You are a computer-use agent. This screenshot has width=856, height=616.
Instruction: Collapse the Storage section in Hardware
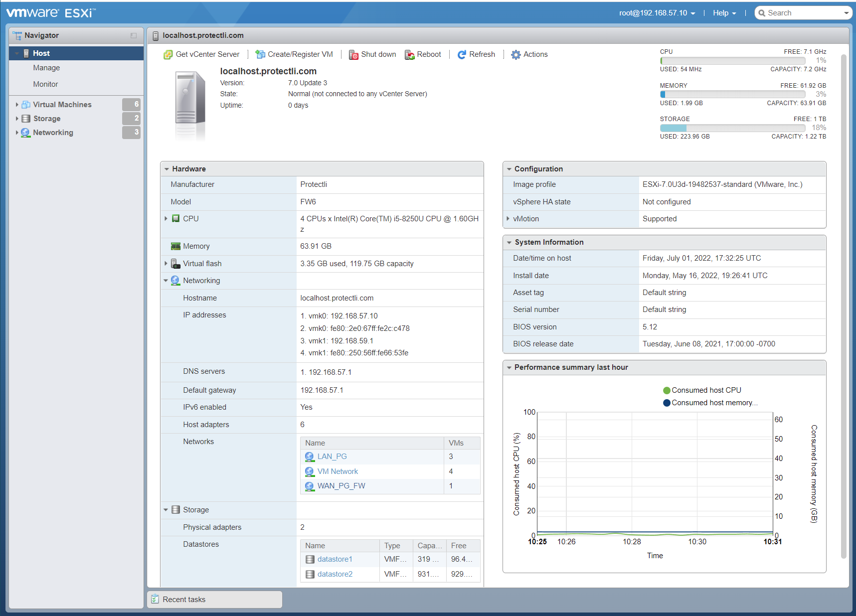coord(166,510)
